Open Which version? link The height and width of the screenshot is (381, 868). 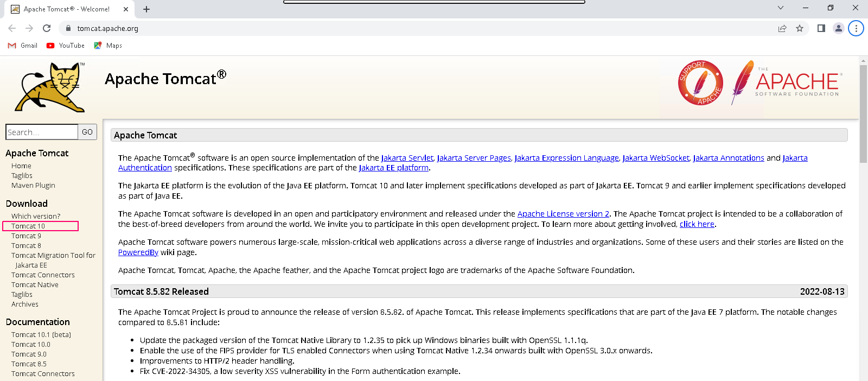36,216
